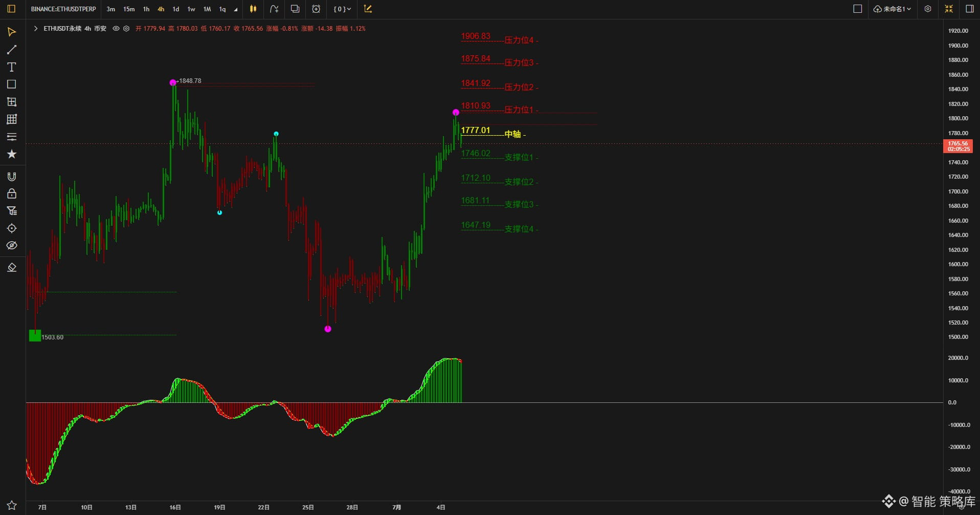Image resolution: width=980 pixels, height=515 pixels.
Task: Select the grid pattern drawing tool
Action: [12, 119]
